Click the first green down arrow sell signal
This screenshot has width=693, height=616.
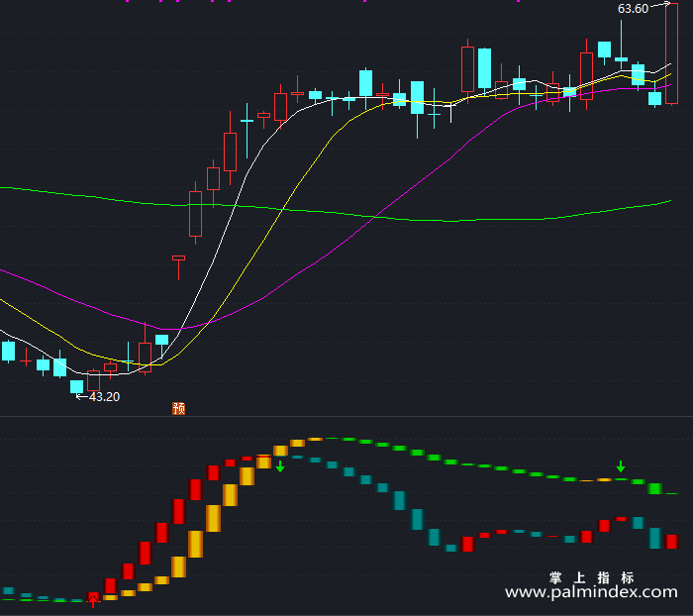[x=280, y=466]
